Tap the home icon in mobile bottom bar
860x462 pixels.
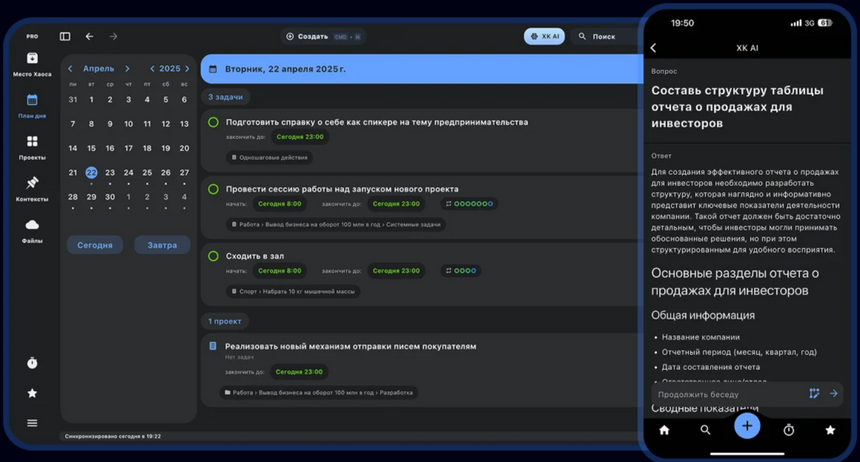pyautogui.click(x=663, y=430)
